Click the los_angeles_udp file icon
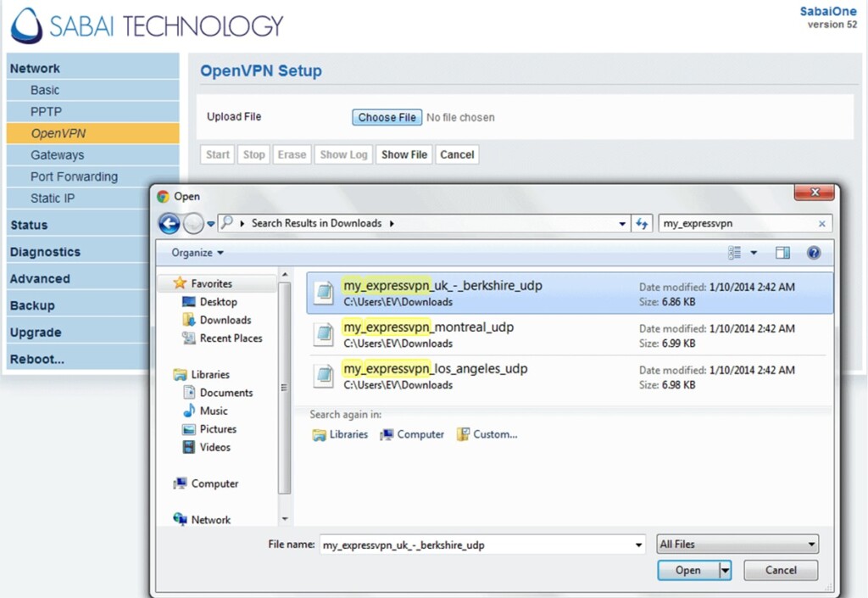868x598 pixels. 324,377
